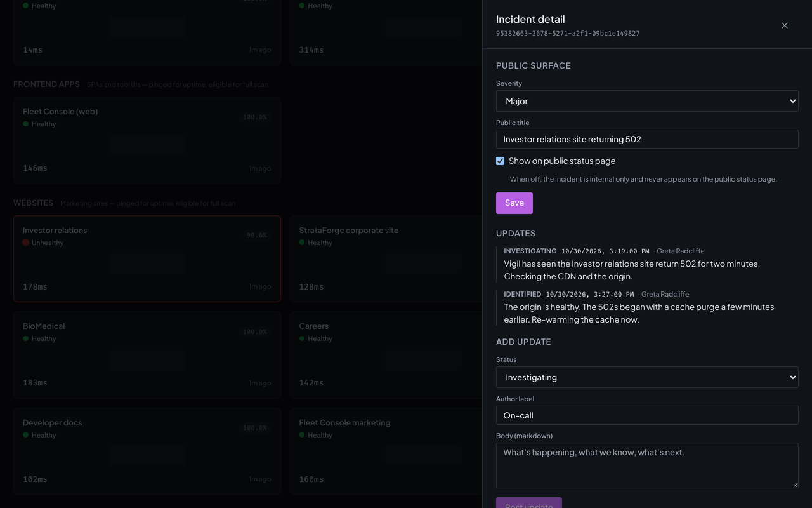Edit the Public title input field
Screen dimensions: 812x508
(647, 139)
